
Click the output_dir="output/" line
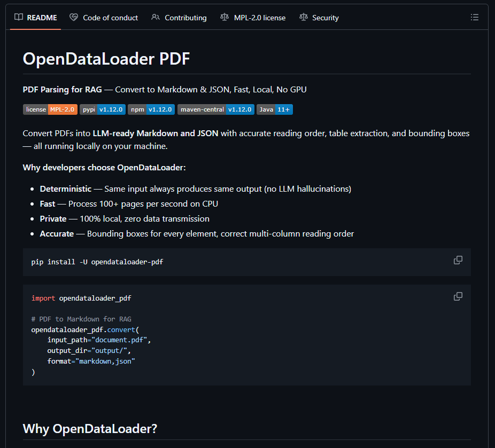tap(89, 351)
